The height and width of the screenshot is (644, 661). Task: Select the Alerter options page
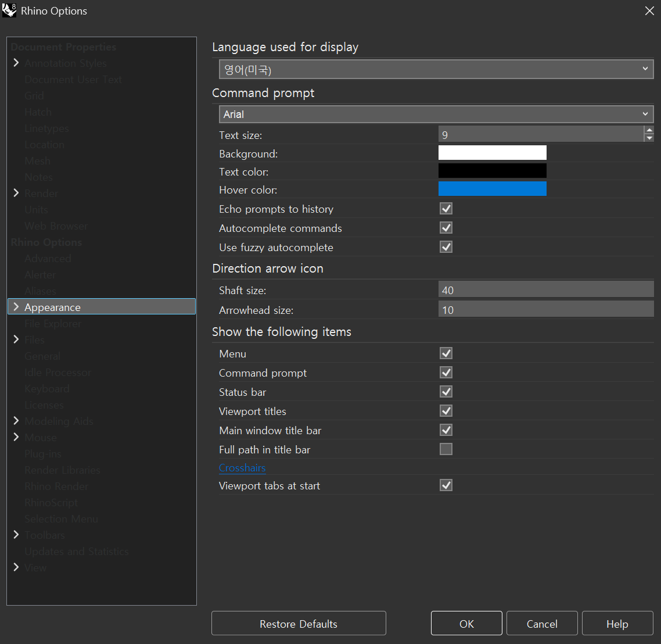(x=40, y=274)
